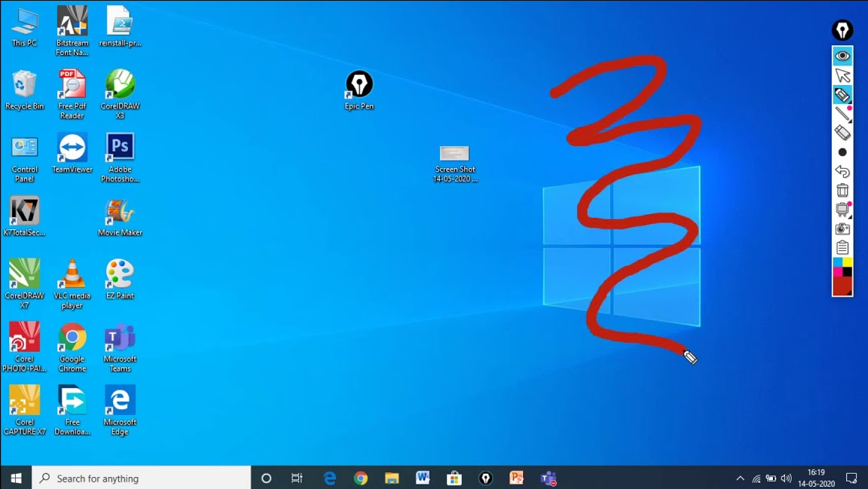Select the Bitstream Font Navigator shortcut
This screenshot has height=489, width=868.
click(x=72, y=31)
